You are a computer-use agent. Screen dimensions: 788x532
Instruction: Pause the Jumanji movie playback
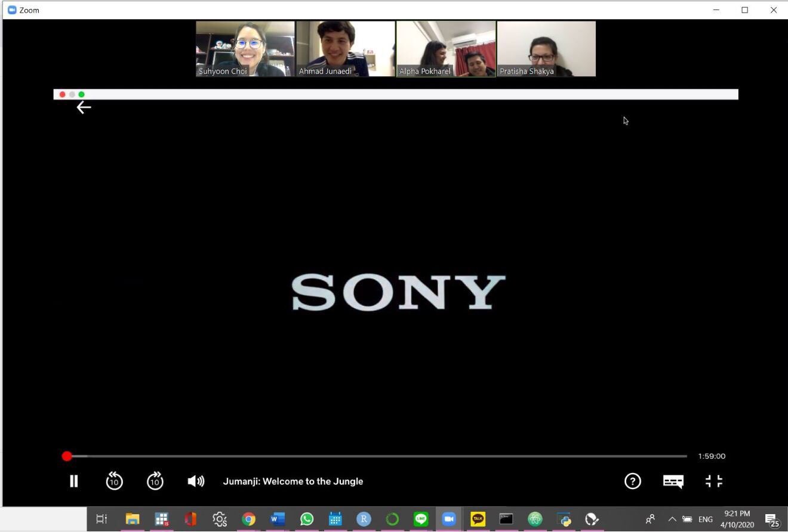click(x=73, y=481)
